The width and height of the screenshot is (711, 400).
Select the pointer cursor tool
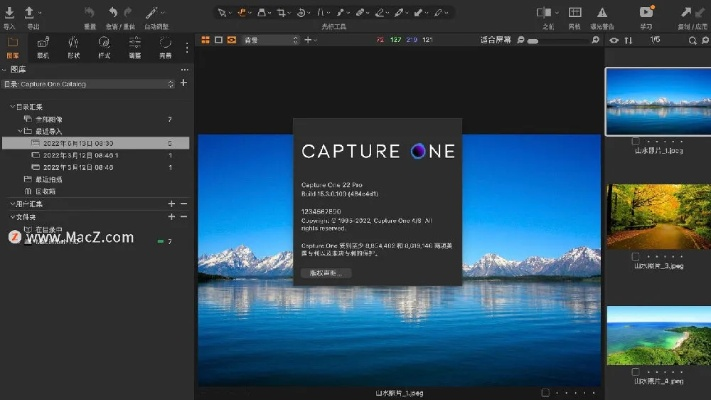click(x=223, y=13)
